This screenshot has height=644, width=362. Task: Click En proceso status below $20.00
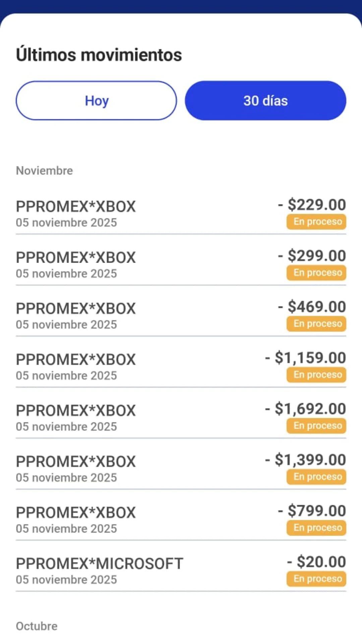[316, 579]
